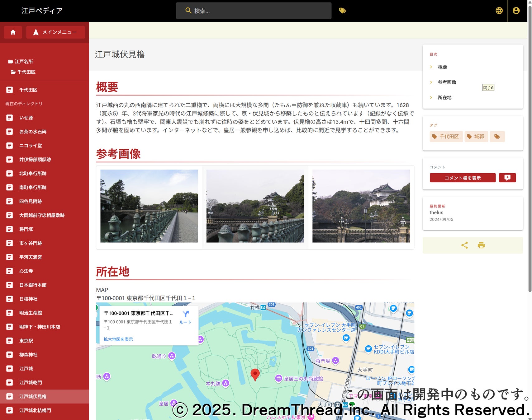Image resolution: width=532 pixels, height=420 pixels.
Task: Click the home icon button
Action: tap(13, 32)
